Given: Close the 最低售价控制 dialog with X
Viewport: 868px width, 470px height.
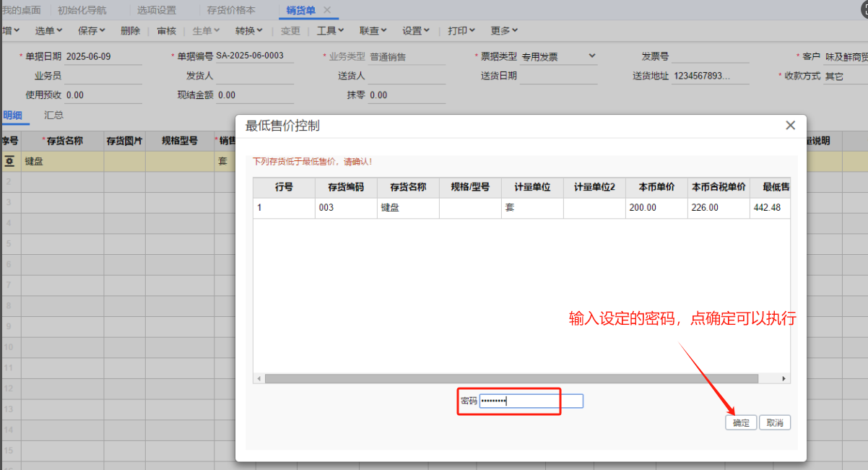Looking at the screenshot, I should pyautogui.click(x=790, y=126).
